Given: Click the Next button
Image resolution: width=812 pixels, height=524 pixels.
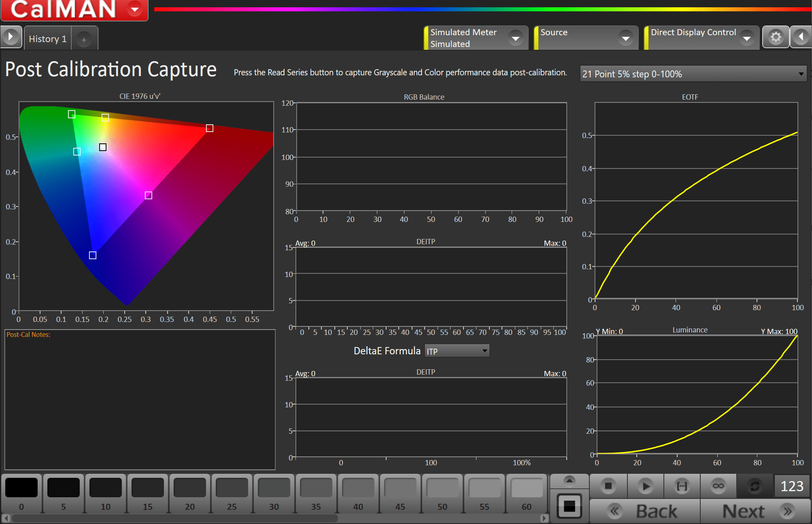Looking at the screenshot, I should coord(755,511).
